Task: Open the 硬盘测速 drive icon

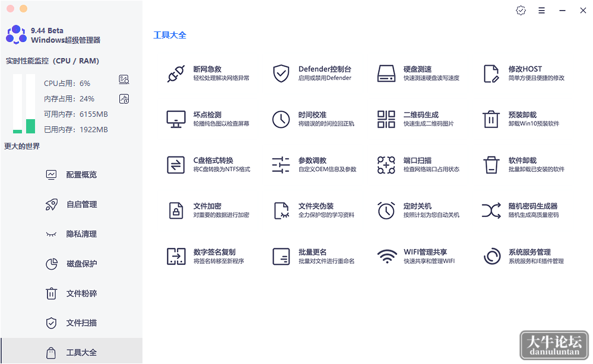Action: [x=386, y=74]
